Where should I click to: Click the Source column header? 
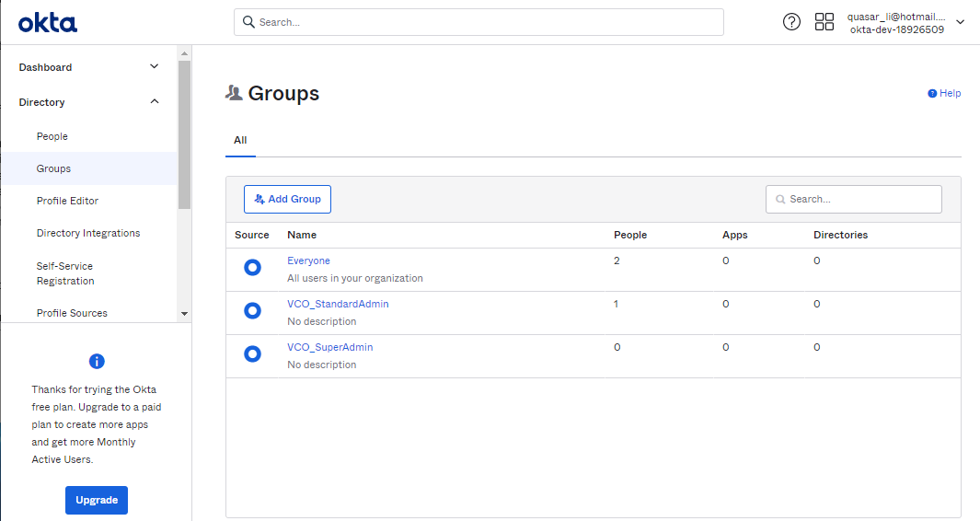pos(252,235)
